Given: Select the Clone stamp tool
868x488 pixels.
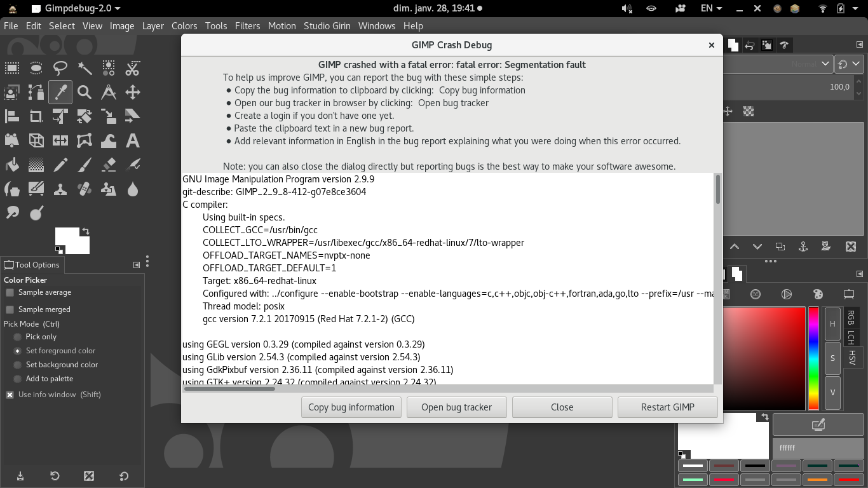Looking at the screenshot, I should (x=60, y=189).
